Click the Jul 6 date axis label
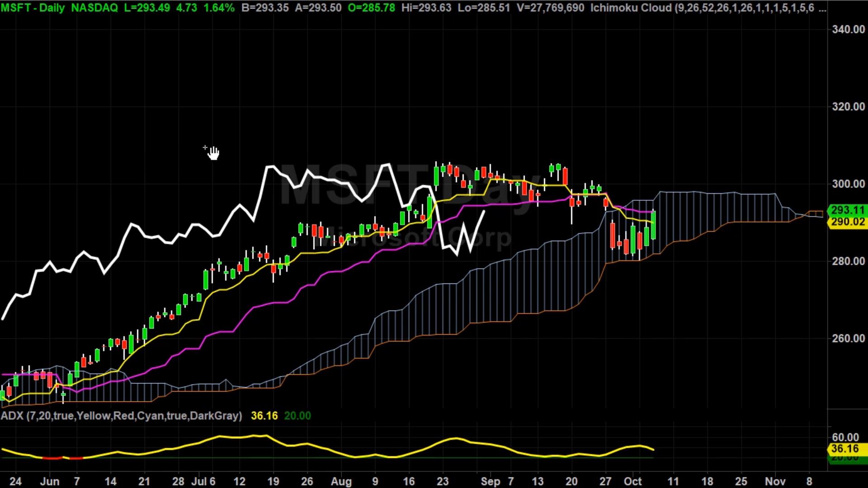 (x=203, y=482)
